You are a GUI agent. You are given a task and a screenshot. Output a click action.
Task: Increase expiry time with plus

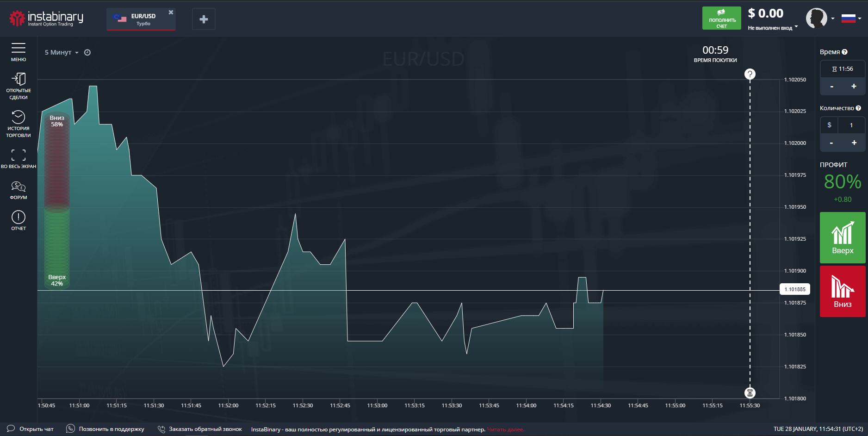854,86
